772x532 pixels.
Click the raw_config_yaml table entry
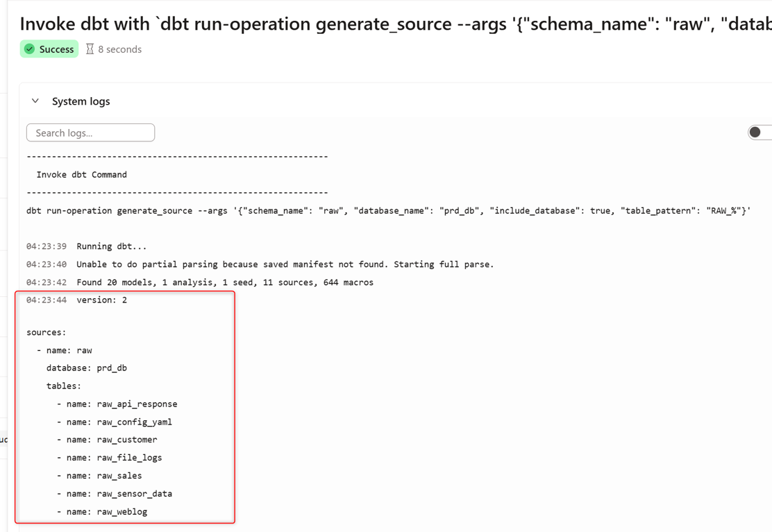(x=115, y=422)
